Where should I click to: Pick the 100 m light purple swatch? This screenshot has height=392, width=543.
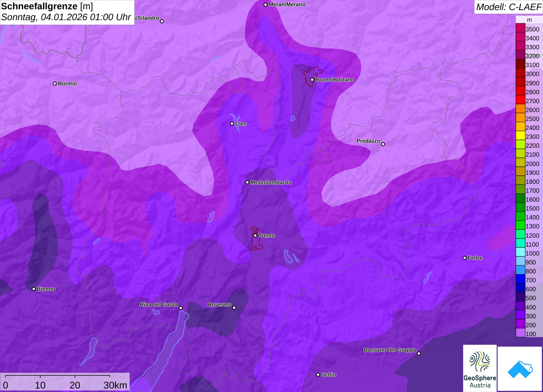520,333
